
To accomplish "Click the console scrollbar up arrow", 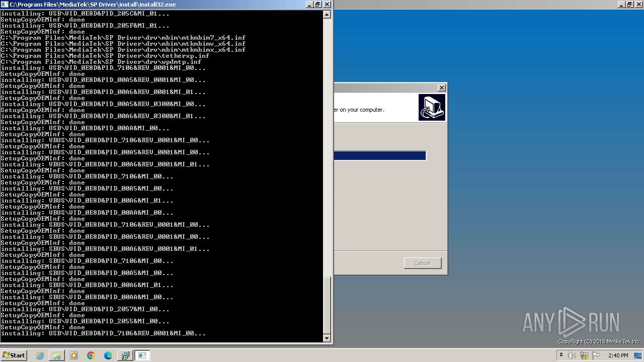I will [x=327, y=15].
